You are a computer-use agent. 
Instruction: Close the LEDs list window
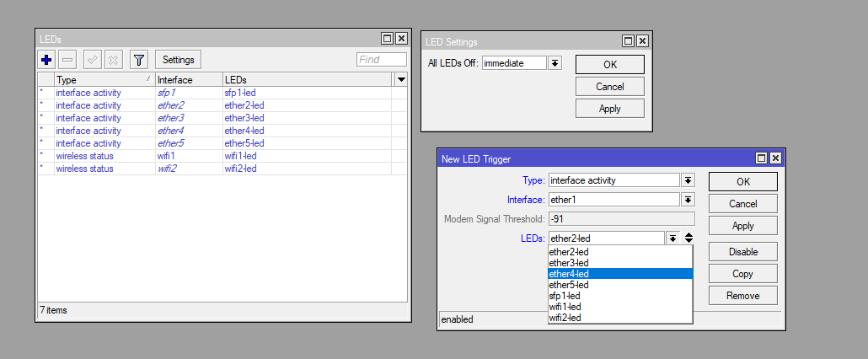coord(401,39)
